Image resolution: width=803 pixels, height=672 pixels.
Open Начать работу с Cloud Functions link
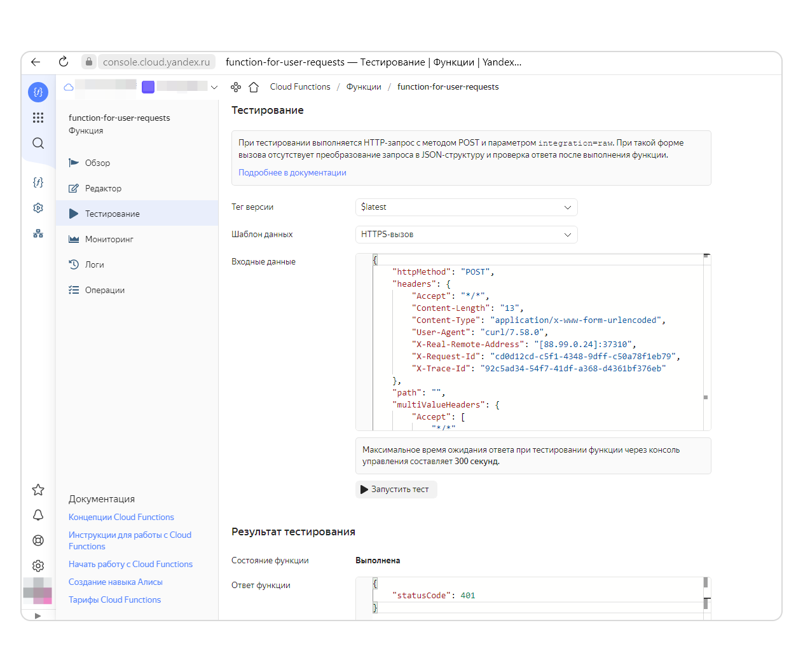(130, 565)
